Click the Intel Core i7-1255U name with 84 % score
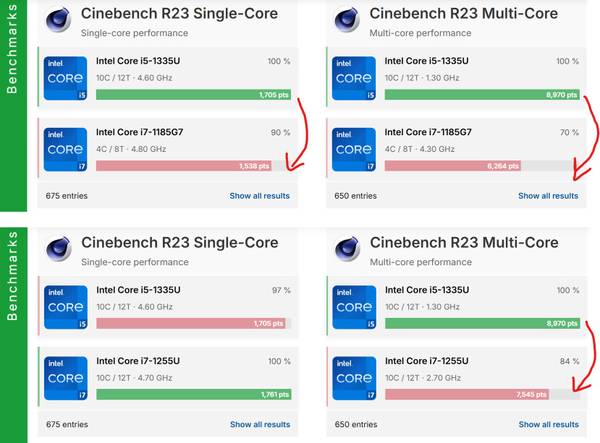The width and height of the screenshot is (600, 443). tap(429, 361)
